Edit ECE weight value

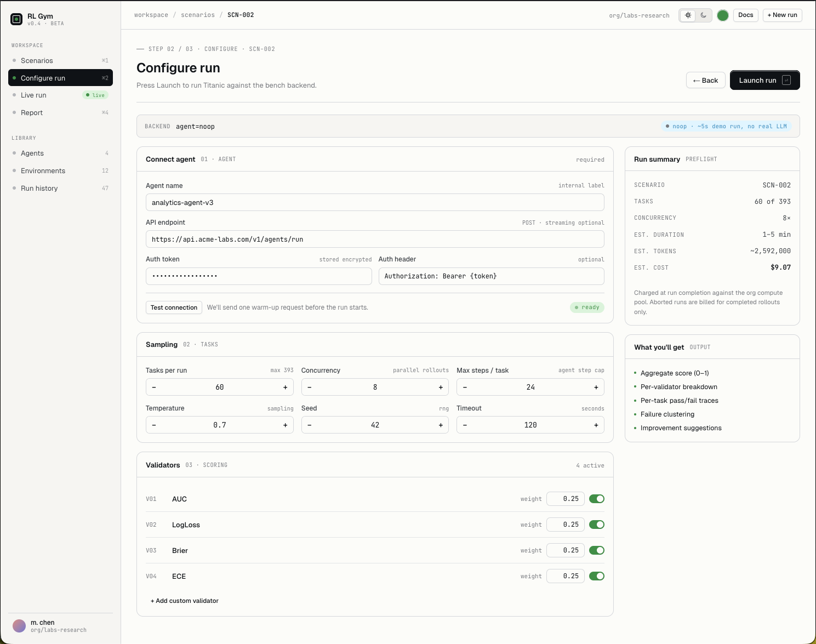(x=566, y=576)
